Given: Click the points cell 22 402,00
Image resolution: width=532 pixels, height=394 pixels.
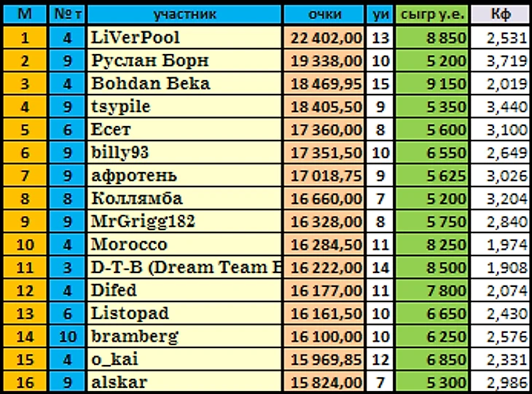Looking at the screenshot, I should point(324,37).
